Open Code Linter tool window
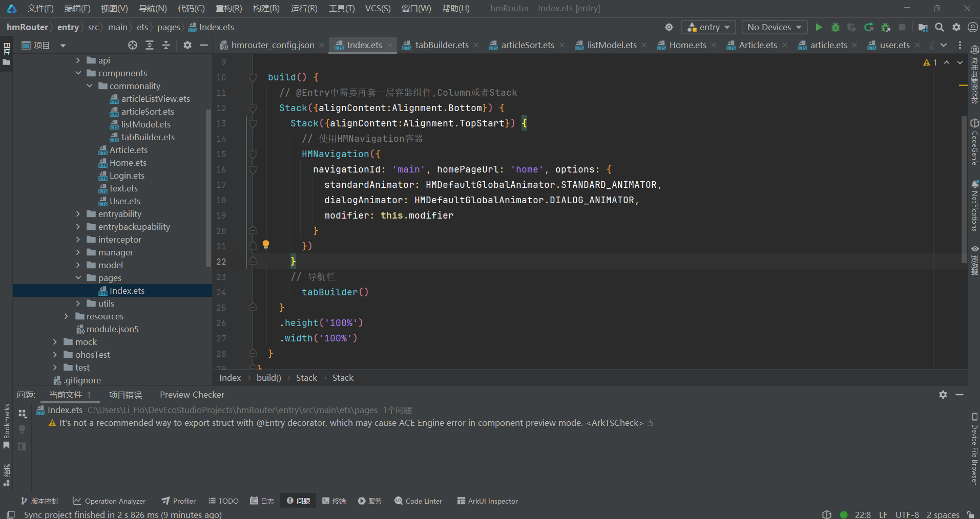 (418, 501)
